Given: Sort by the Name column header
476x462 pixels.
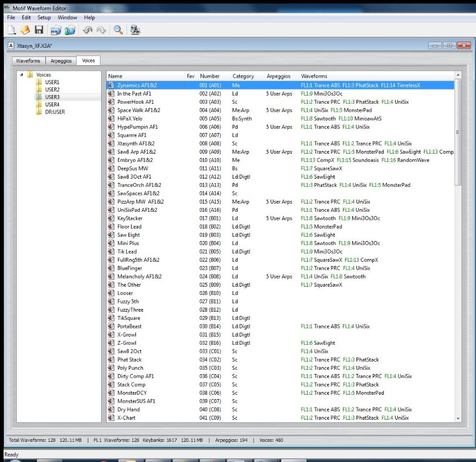Looking at the screenshot, I should pos(146,76).
